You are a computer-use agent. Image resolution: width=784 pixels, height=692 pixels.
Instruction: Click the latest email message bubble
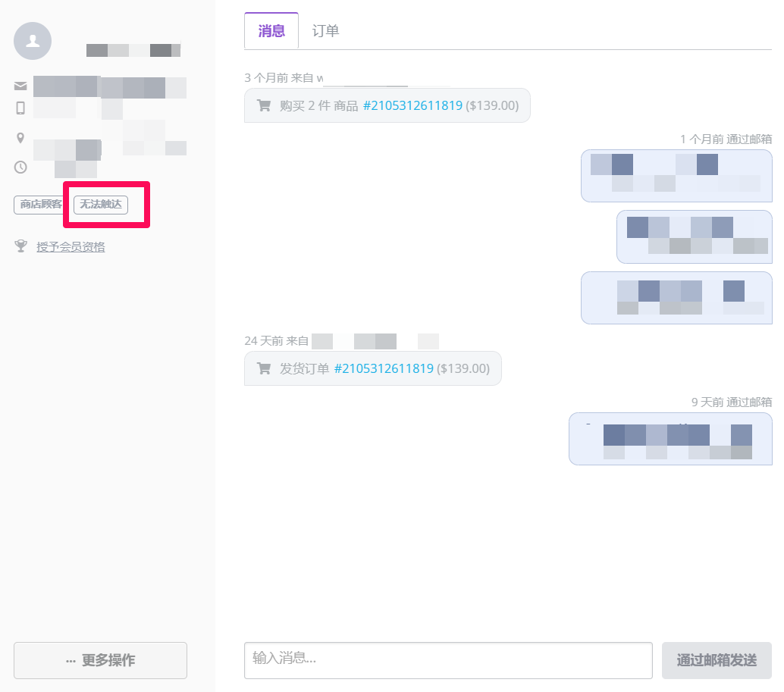click(670, 438)
